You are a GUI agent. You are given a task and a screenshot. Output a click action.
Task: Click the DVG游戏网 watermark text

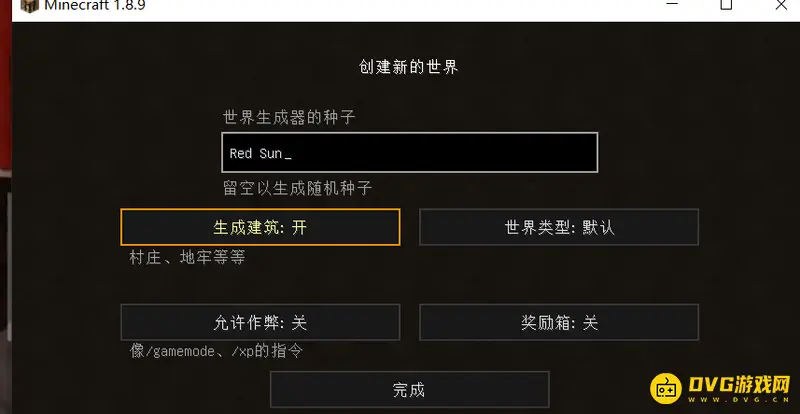738,385
